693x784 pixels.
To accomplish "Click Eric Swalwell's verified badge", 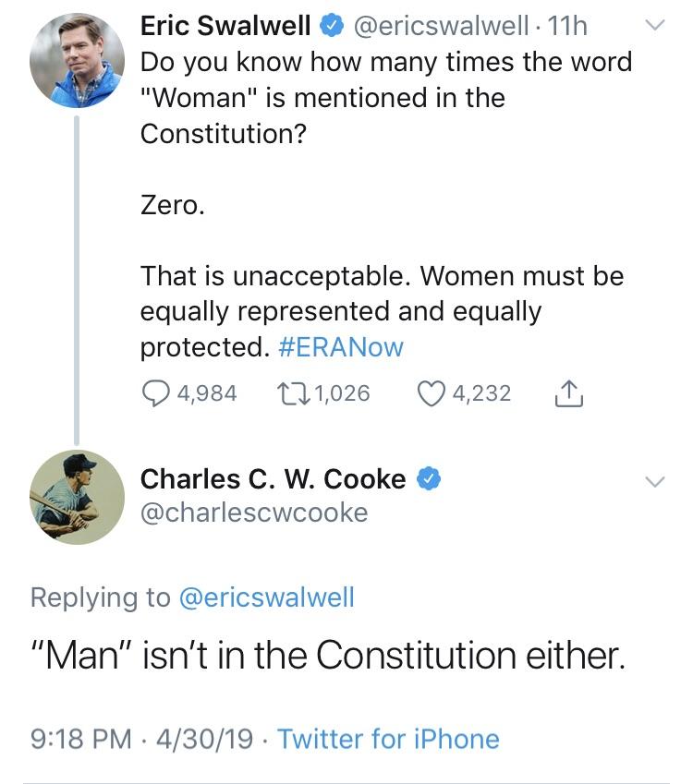I will [331, 26].
